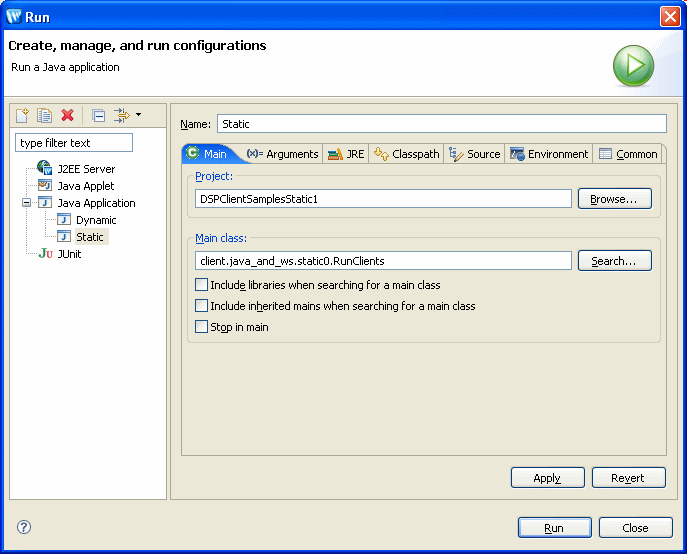Revert the configuration changes
The height and width of the screenshot is (554, 687).
click(628, 478)
